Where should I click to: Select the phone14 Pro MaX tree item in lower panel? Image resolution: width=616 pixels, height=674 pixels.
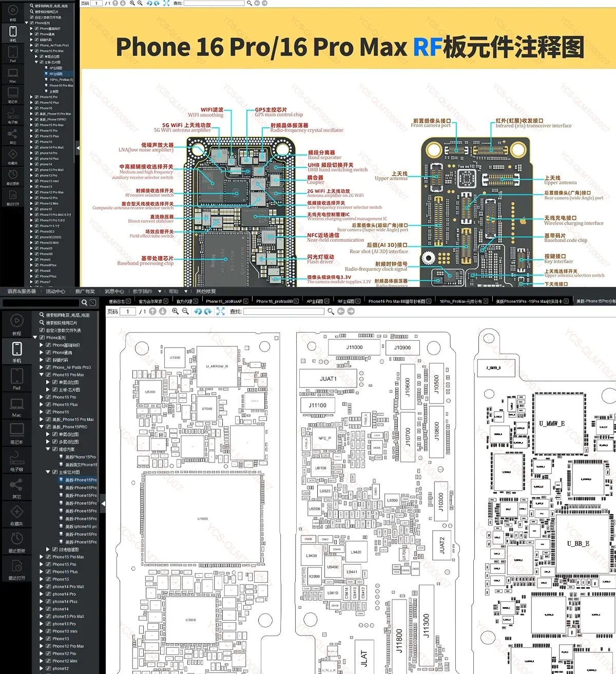(68, 587)
